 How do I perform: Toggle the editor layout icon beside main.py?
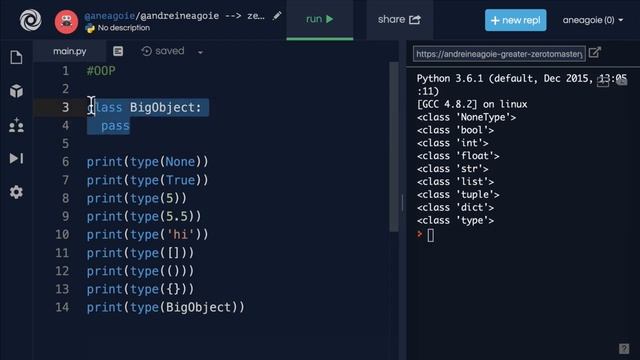[x=118, y=51]
